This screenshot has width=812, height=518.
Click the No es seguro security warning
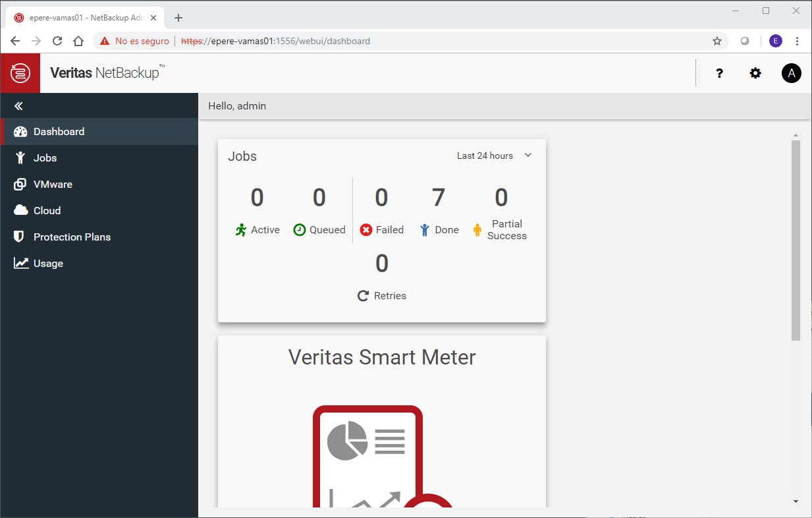[x=134, y=41]
